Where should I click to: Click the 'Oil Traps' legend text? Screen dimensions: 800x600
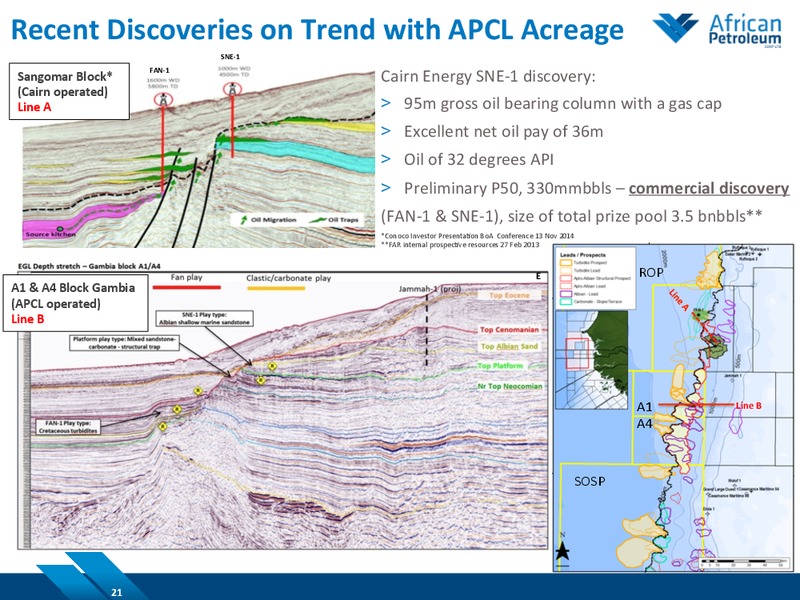coord(343,220)
